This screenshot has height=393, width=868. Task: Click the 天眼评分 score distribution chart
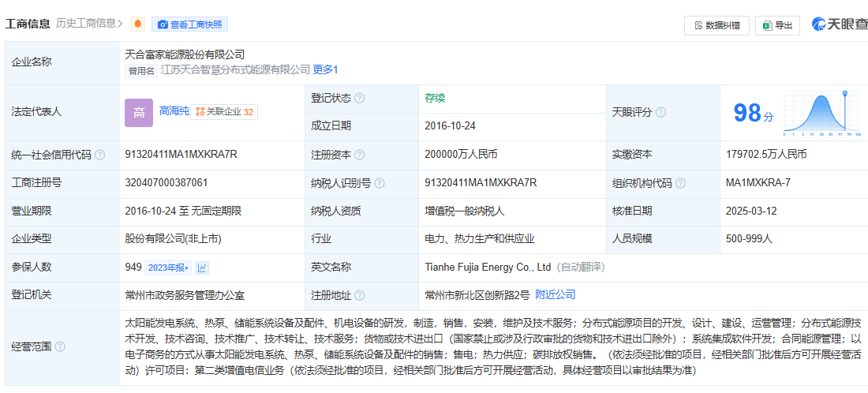point(821,112)
